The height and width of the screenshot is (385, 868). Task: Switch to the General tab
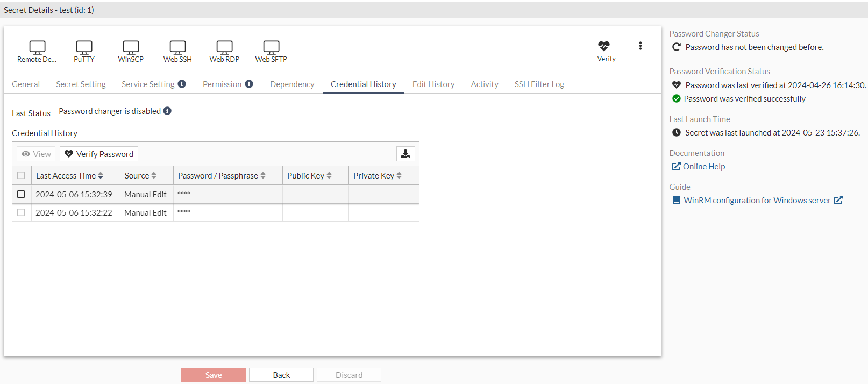[26, 84]
